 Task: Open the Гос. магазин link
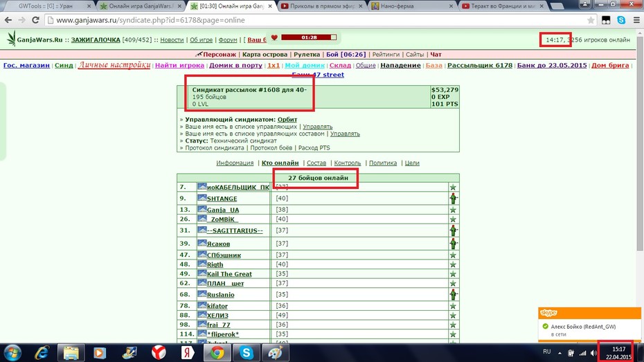(x=27, y=65)
